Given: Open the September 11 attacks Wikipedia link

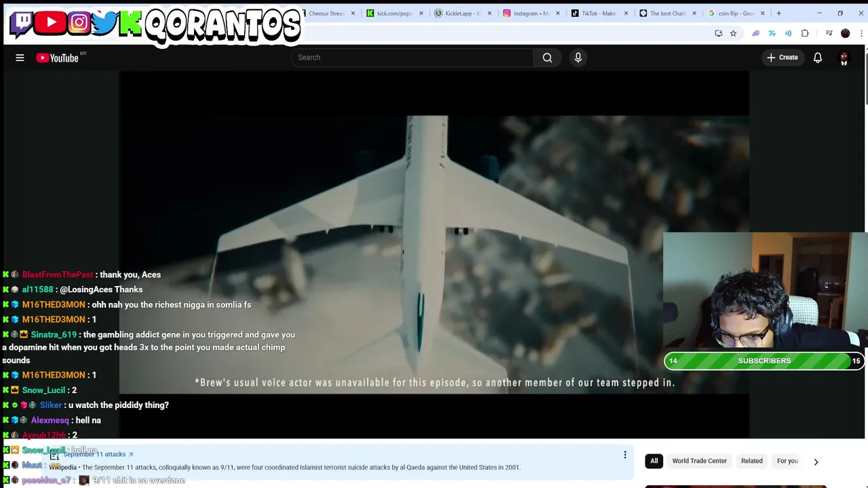Looking at the screenshot, I should coord(98,454).
